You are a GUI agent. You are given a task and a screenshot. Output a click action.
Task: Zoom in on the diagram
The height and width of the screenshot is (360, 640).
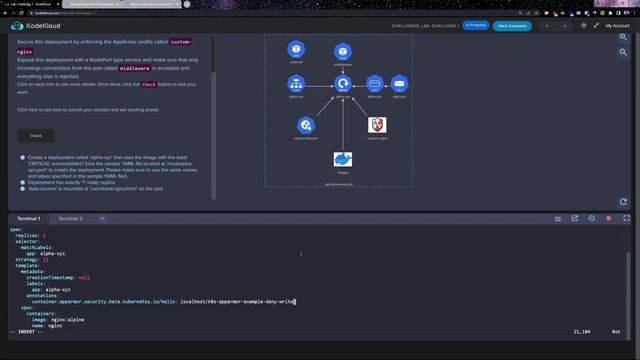[x=623, y=37]
